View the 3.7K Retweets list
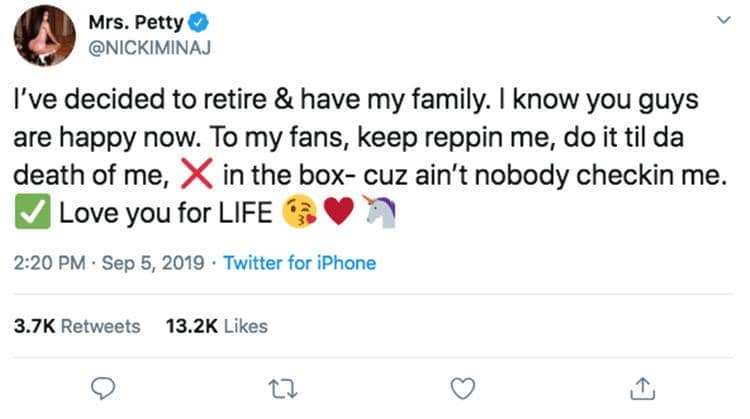Viewport: 750px width, 419px height. click(76, 325)
